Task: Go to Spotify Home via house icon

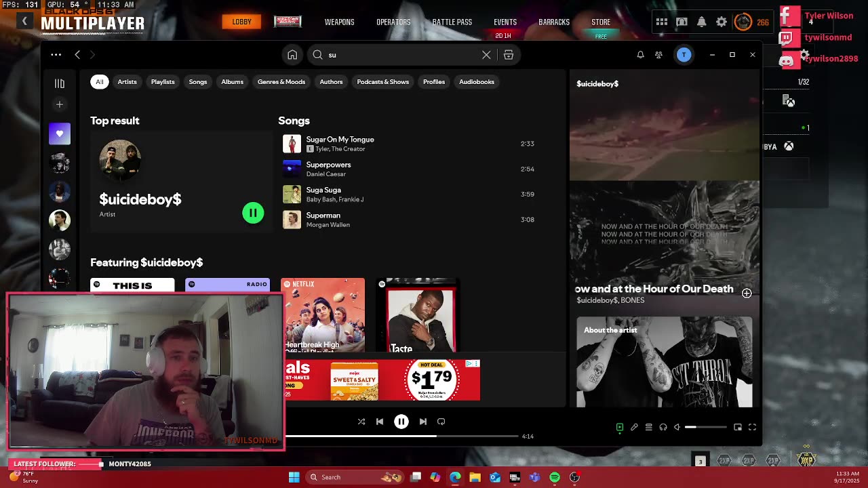Action: point(292,55)
